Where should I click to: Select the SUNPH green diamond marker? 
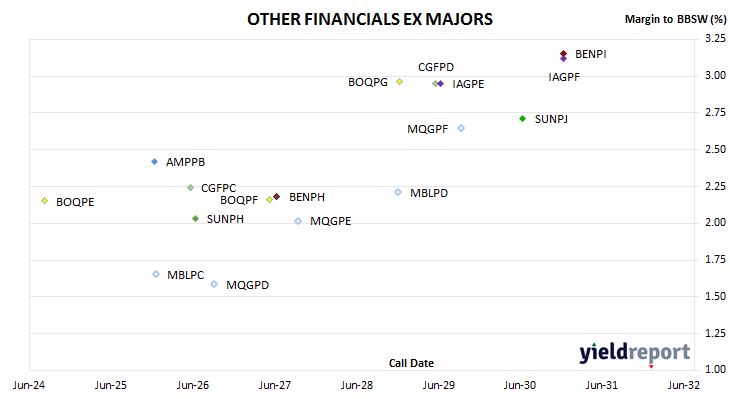click(196, 218)
